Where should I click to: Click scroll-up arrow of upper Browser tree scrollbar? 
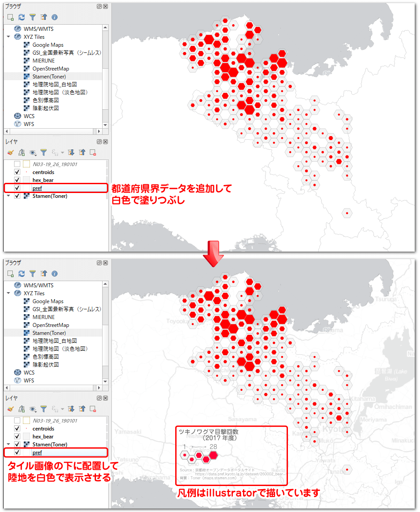coord(105,27)
